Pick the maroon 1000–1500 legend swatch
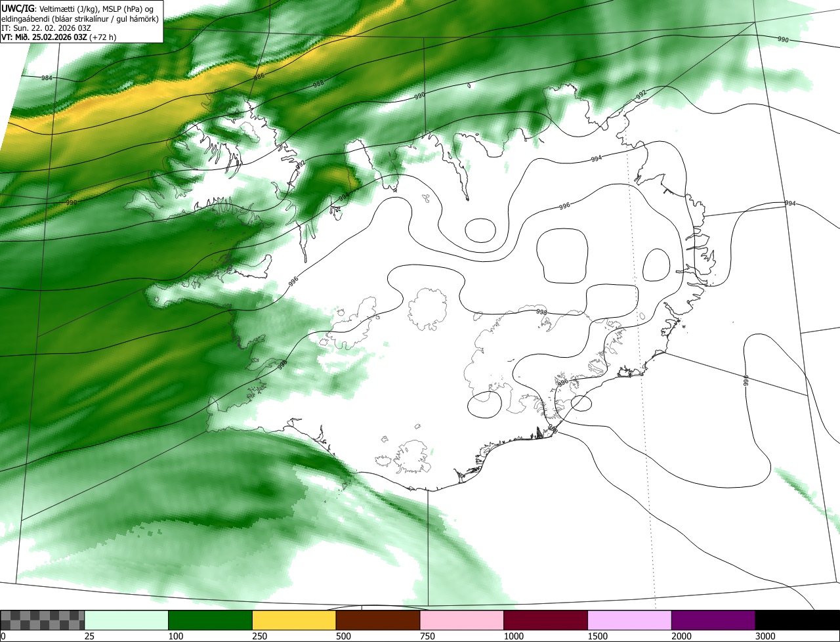The image size is (840, 642). (546, 620)
